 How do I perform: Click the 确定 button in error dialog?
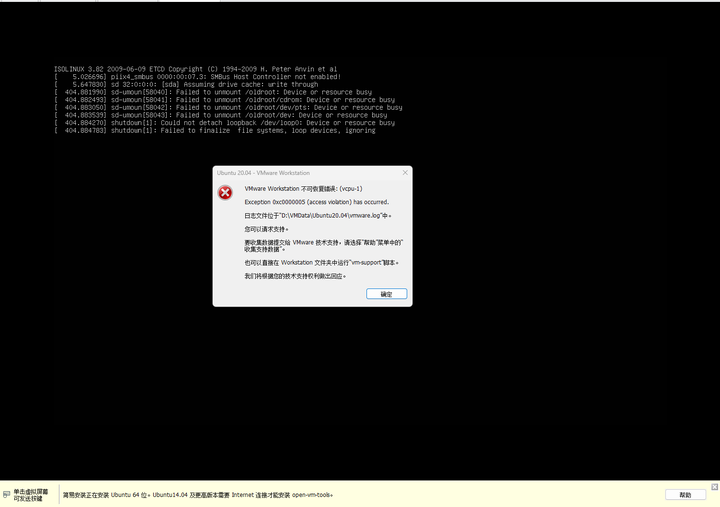click(386, 294)
